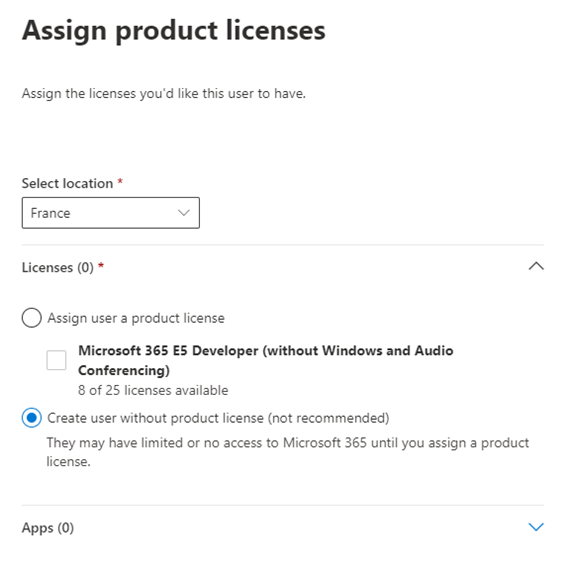Click the Licenses (0) section header
Image resolution: width=570 pixels, height=576 pixels.
pyautogui.click(x=58, y=267)
